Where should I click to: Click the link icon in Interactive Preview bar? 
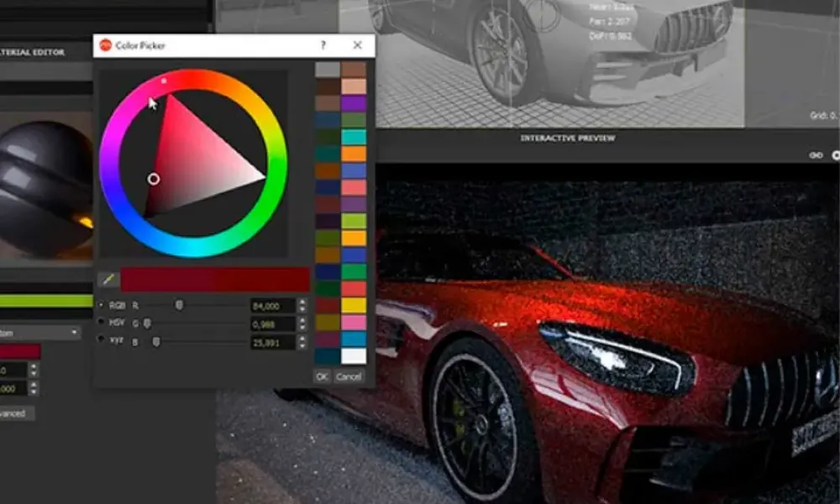coord(815,155)
